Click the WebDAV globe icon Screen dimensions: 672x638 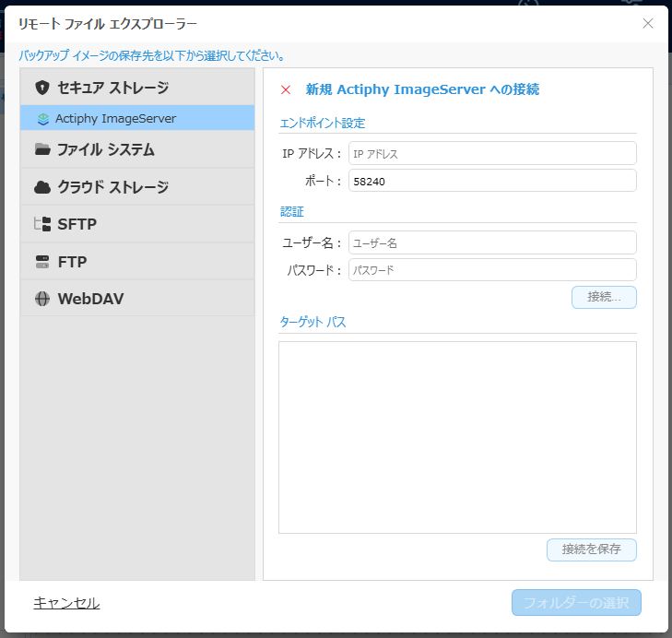[42, 299]
